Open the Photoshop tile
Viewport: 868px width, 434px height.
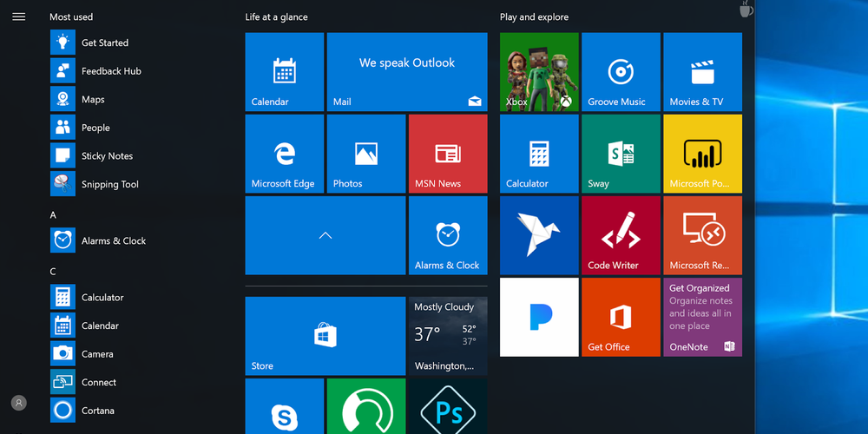pos(448,406)
